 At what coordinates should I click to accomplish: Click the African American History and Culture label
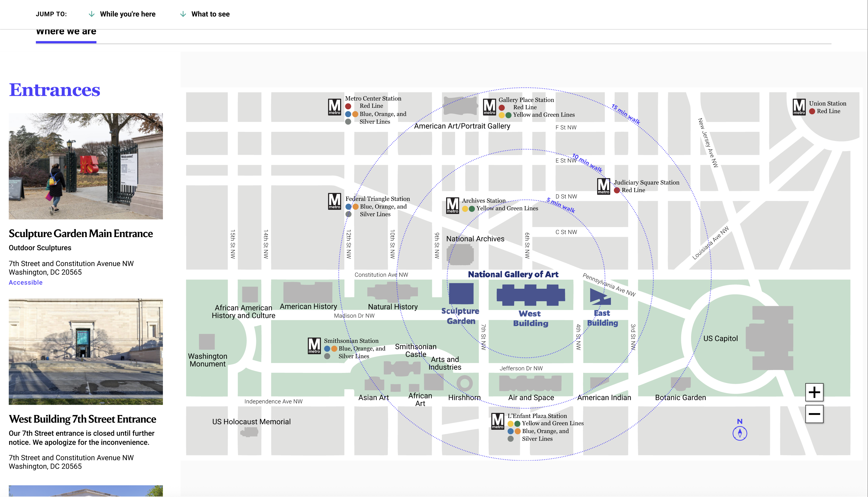pos(243,312)
